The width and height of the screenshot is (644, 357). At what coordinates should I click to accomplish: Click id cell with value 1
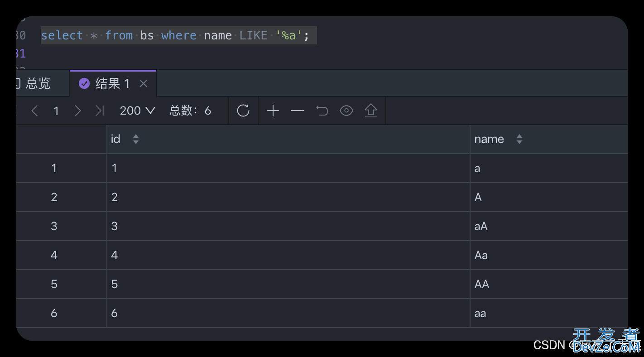click(x=288, y=169)
